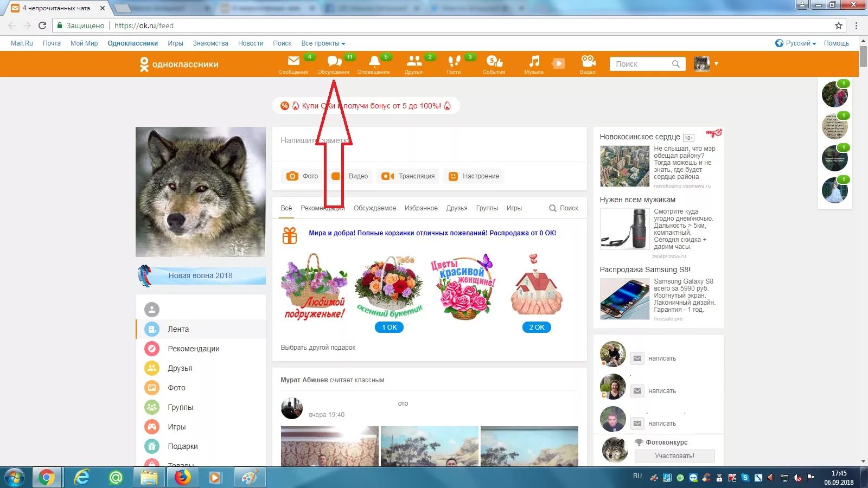Set Настроение mood
Viewport: 868px width, 488px height.
tap(474, 176)
